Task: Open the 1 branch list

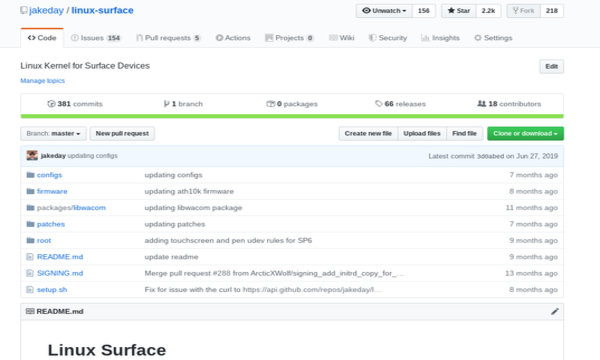Action: pyautogui.click(x=183, y=104)
